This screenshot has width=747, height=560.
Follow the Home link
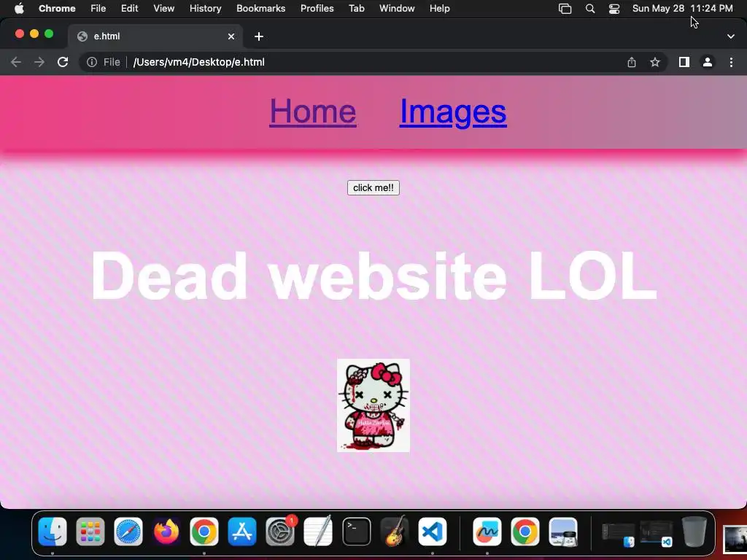point(312,112)
